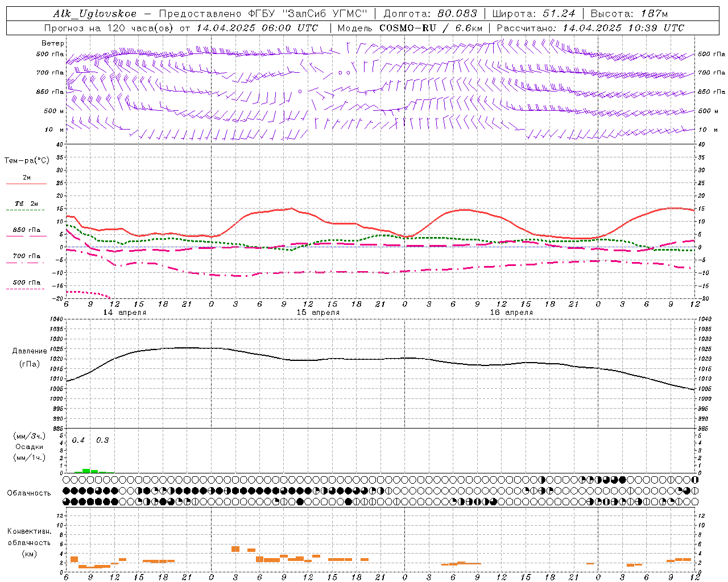Click the '0.3' precipitation total value

[102, 440]
